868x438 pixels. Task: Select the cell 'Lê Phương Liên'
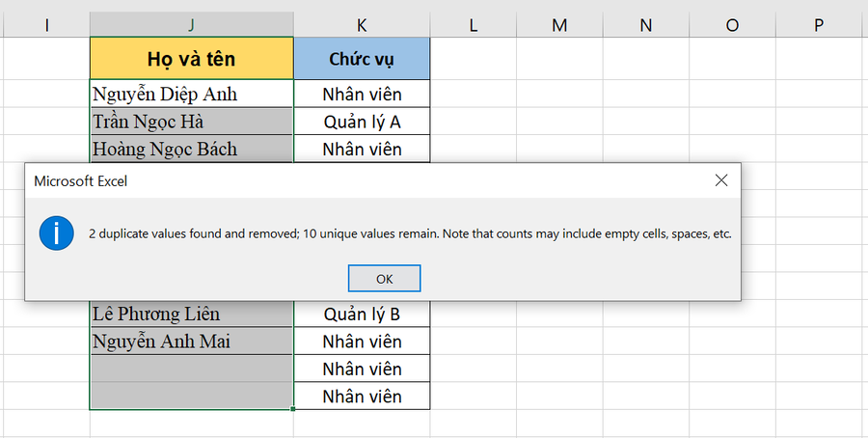point(192,314)
